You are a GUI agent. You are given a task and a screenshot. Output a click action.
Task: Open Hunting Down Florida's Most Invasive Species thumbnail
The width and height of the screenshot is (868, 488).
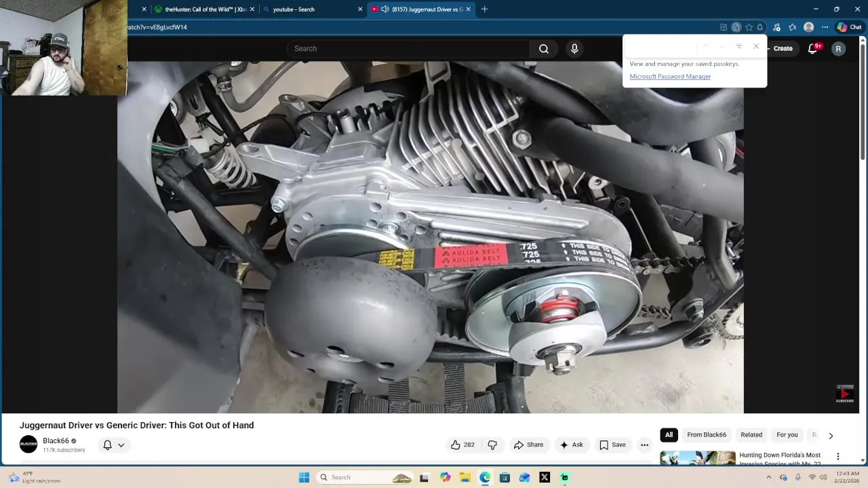pos(698,458)
